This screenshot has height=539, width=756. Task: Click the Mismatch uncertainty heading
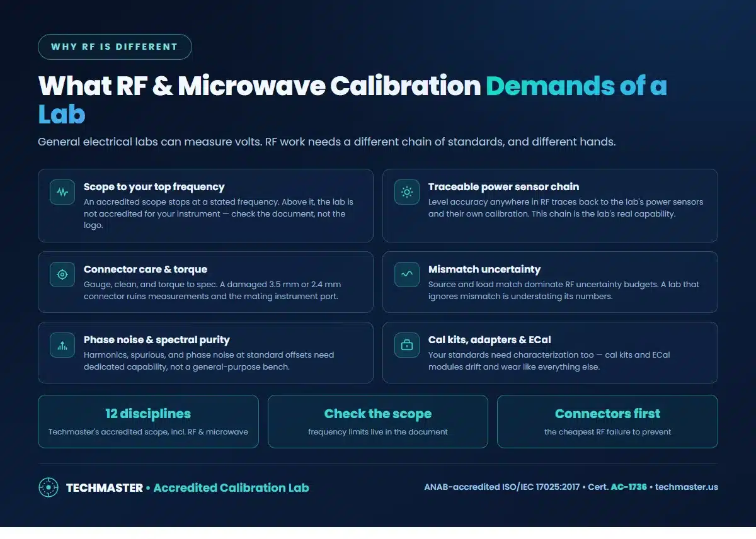coord(484,269)
